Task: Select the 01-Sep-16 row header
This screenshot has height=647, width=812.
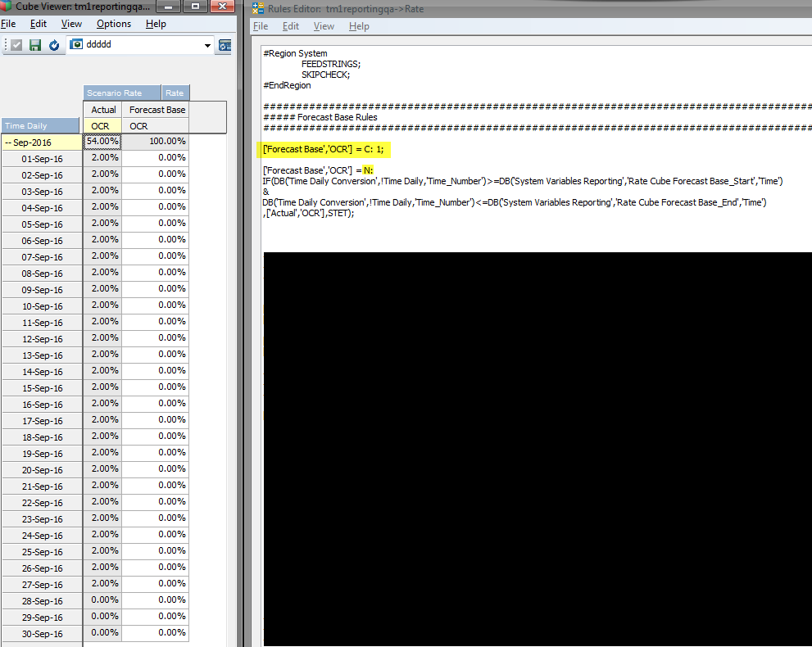Action: [43, 158]
